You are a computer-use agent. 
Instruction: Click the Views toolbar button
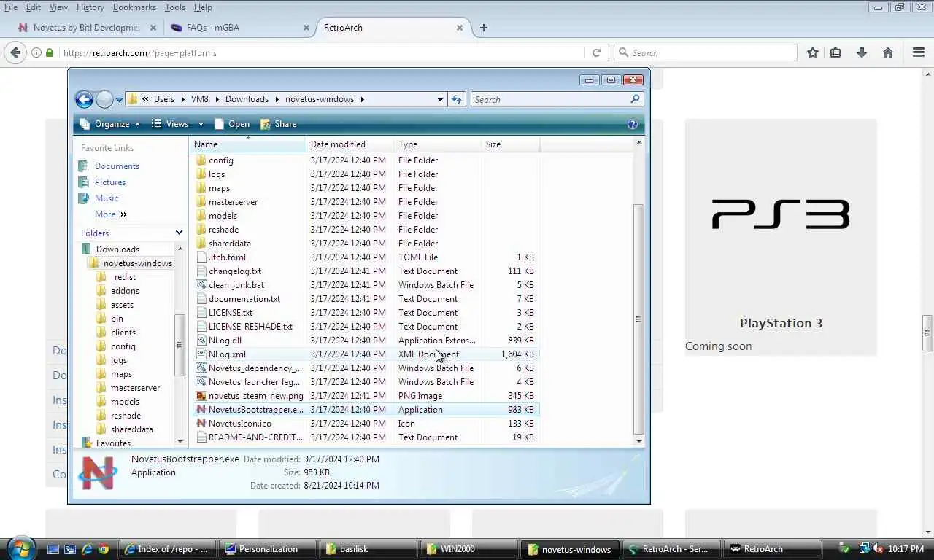click(x=170, y=124)
